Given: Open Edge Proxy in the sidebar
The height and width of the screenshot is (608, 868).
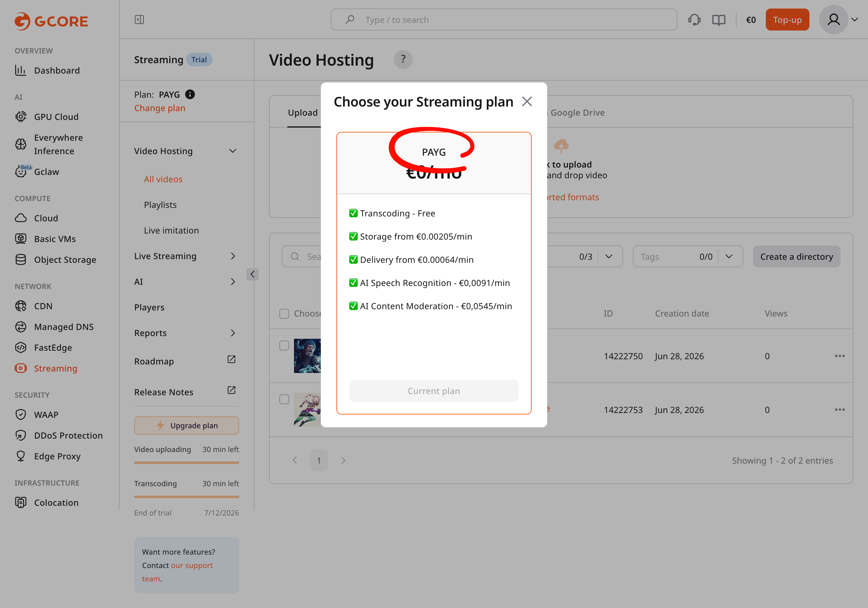Looking at the screenshot, I should pyautogui.click(x=57, y=456).
